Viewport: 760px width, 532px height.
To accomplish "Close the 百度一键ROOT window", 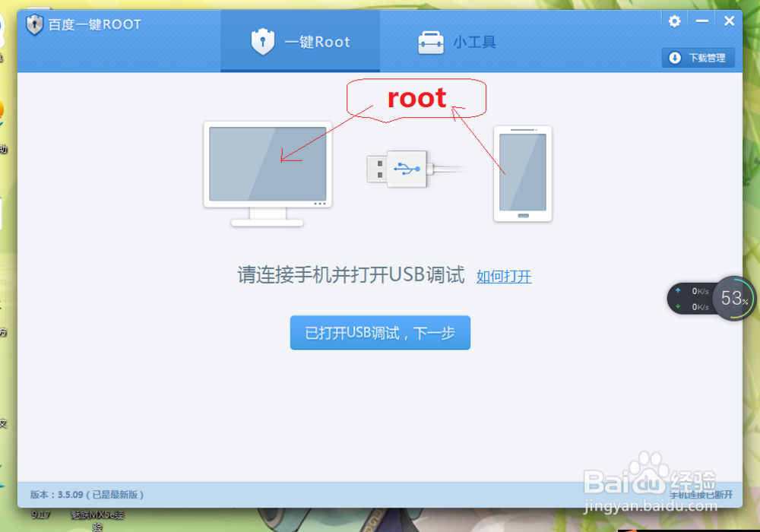I will coord(729,21).
